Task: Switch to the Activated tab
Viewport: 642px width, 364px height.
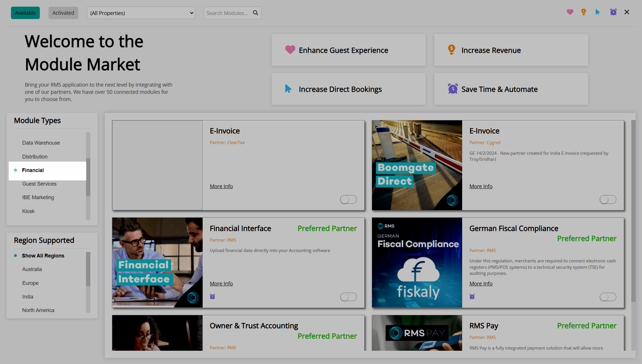Action: click(x=63, y=13)
